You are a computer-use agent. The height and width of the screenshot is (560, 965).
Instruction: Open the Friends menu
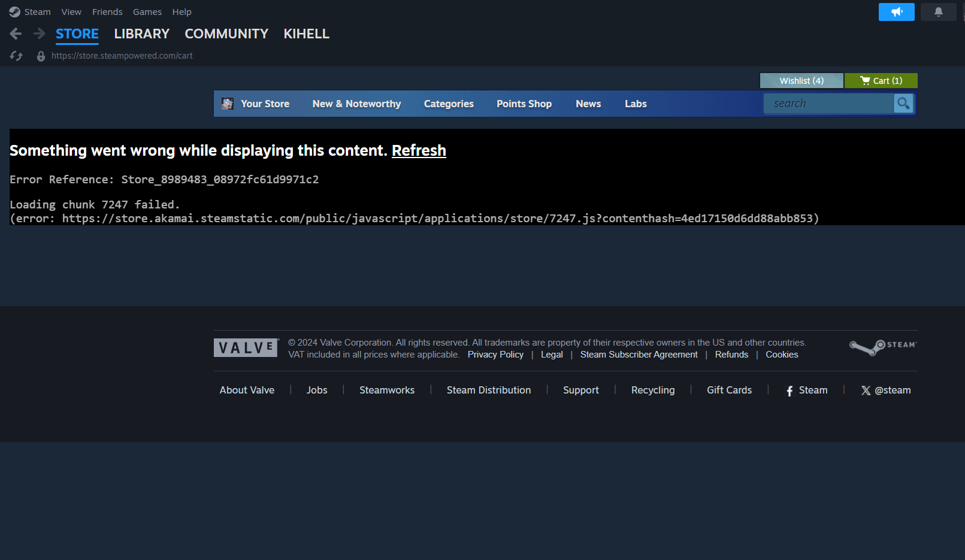pyautogui.click(x=107, y=12)
